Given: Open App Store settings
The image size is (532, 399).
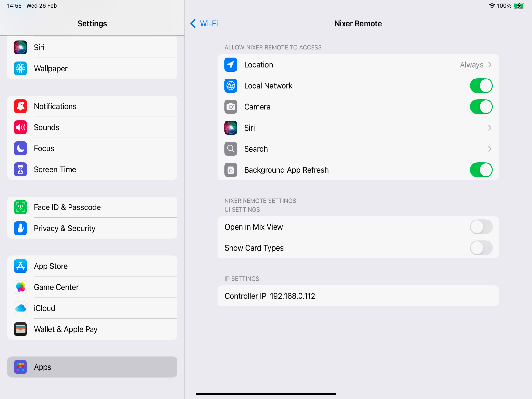Looking at the screenshot, I should tap(92, 266).
